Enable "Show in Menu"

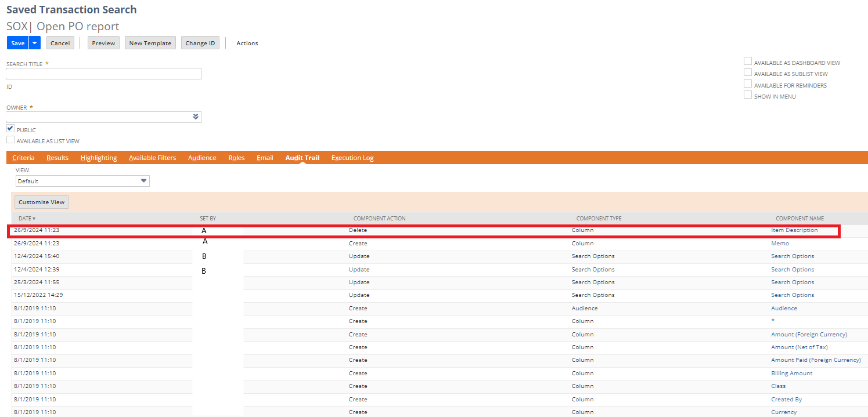748,94
